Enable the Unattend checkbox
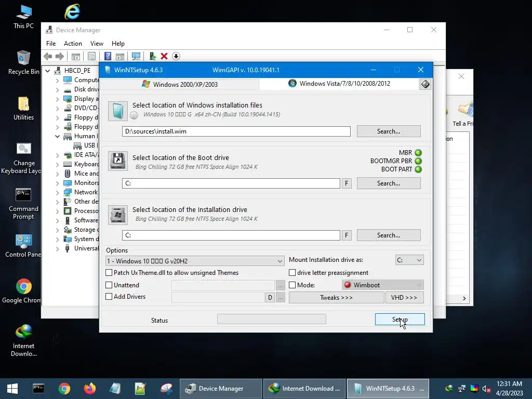532x399 pixels. pyautogui.click(x=109, y=285)
